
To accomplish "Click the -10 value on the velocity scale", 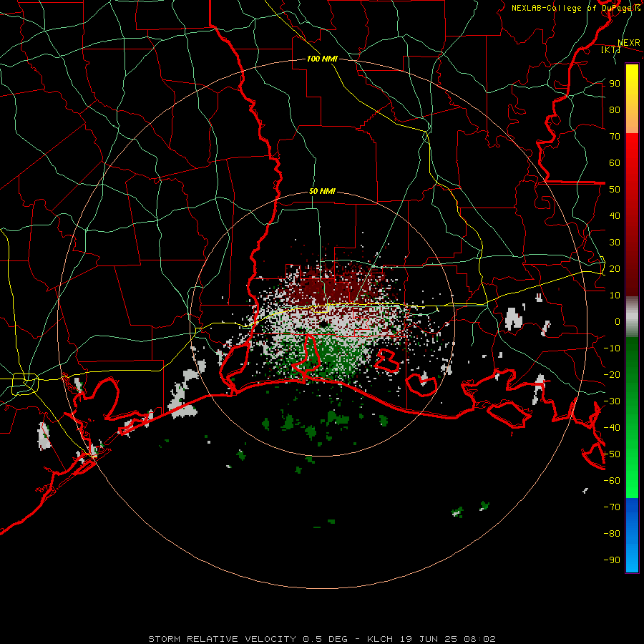I will [x=612, y=348].
